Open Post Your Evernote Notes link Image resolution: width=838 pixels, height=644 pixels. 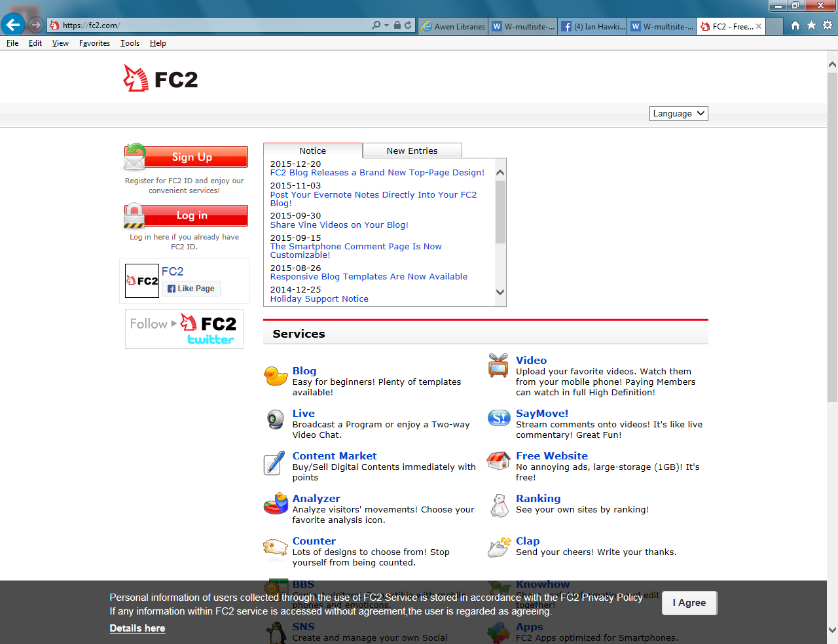click(x=373, y=199)
